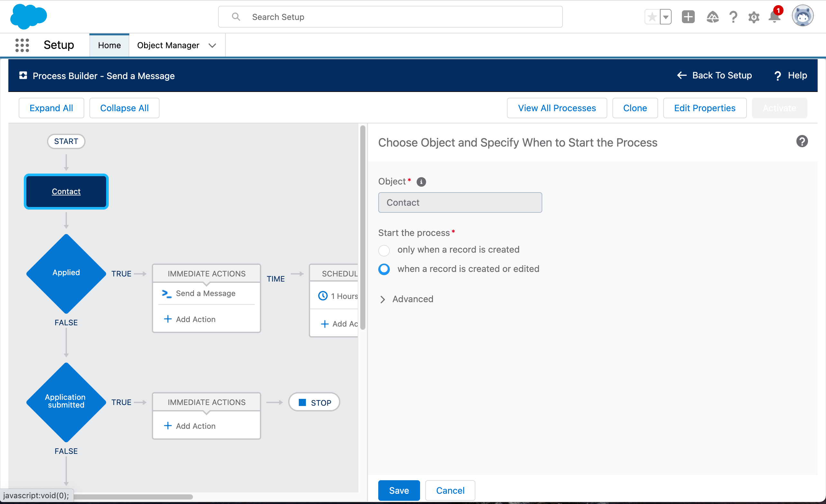Click the Process Builder header icon
The height and width of the screenshot is (504, 826).
pos(23,76)
